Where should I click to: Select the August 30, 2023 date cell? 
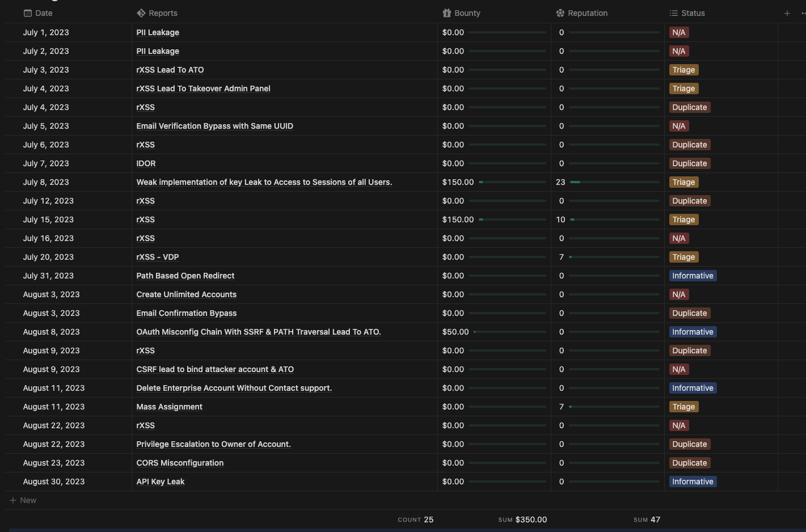click(54, 482)
